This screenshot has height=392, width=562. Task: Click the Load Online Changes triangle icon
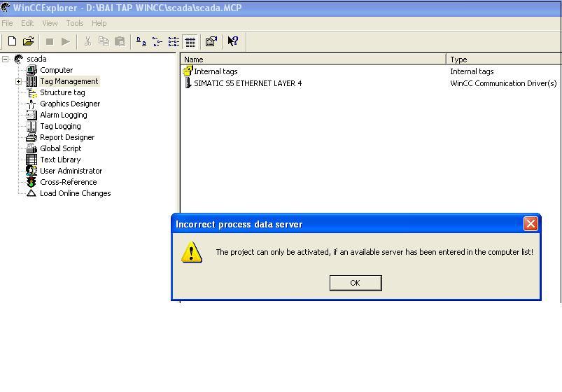coord(31,193)
